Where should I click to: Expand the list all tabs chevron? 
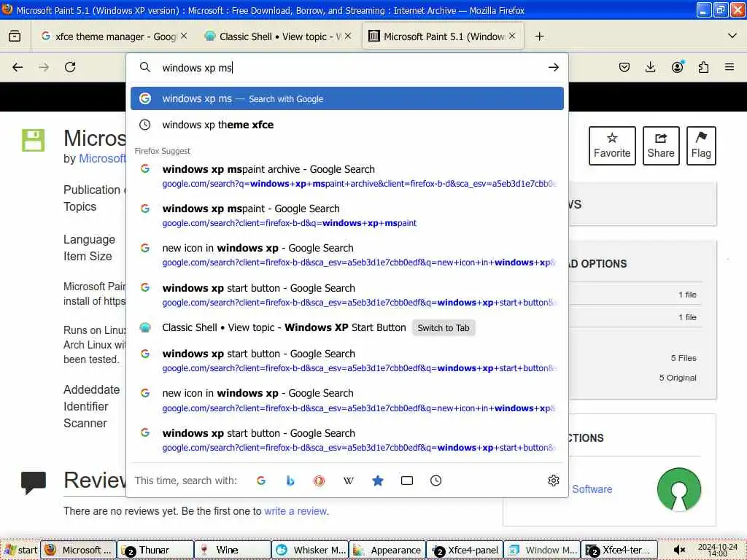pyautogui.click(x=732, y=36)
